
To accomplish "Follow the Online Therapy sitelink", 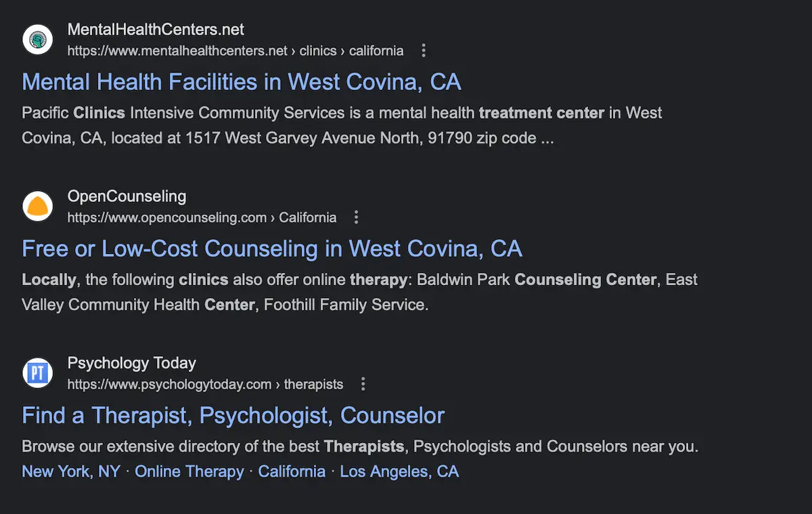I will click(x=189, y=471).
